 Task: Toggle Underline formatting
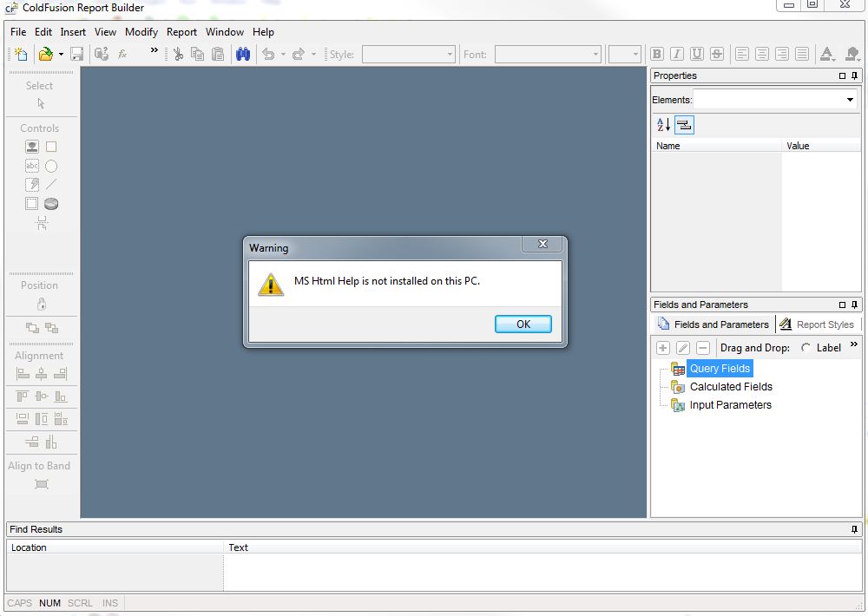(697, 54)
